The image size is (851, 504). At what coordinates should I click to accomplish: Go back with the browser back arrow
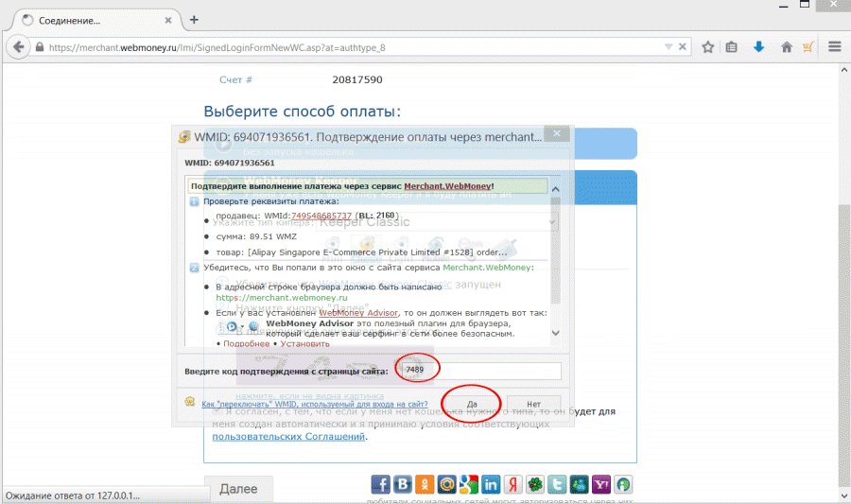(19, 47)
